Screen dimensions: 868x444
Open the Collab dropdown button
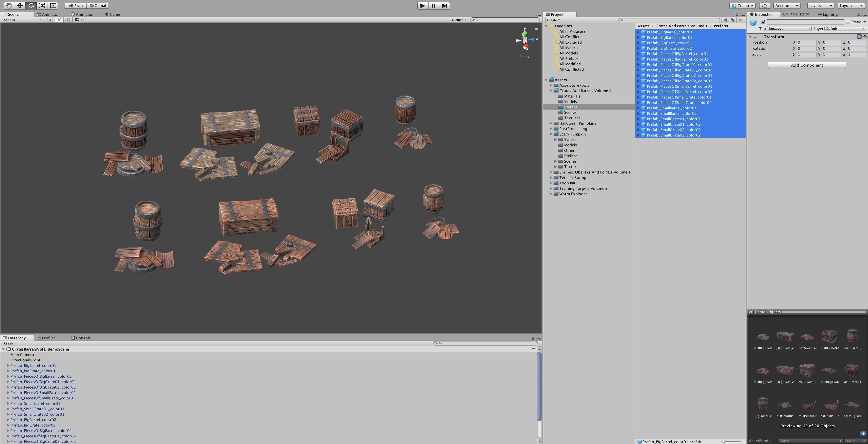[742, 5]
